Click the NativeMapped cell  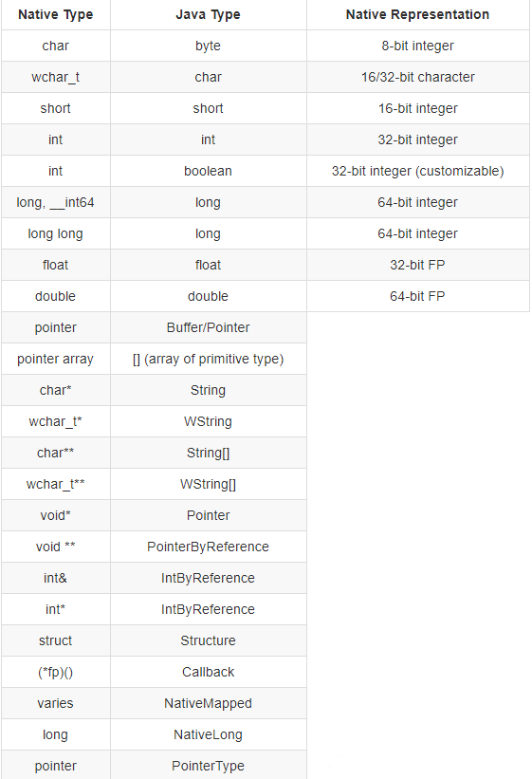[x=208, y=703]
